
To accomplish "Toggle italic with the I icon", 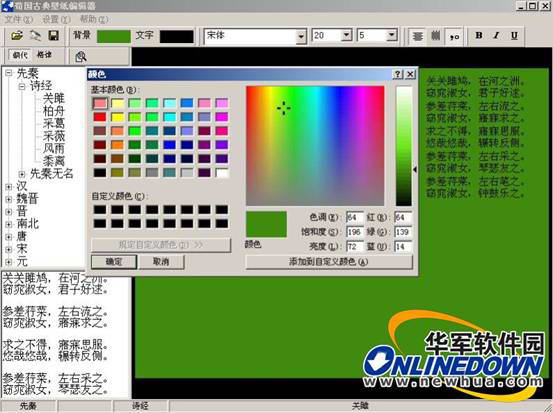I will 497,35.
